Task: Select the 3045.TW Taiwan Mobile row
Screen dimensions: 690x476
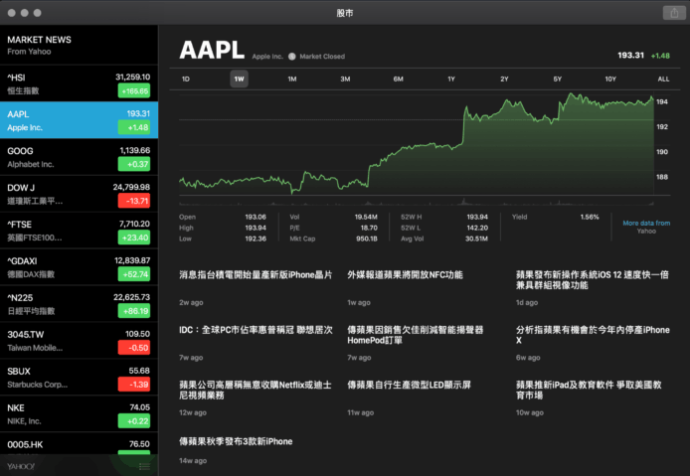Action: 79,341
